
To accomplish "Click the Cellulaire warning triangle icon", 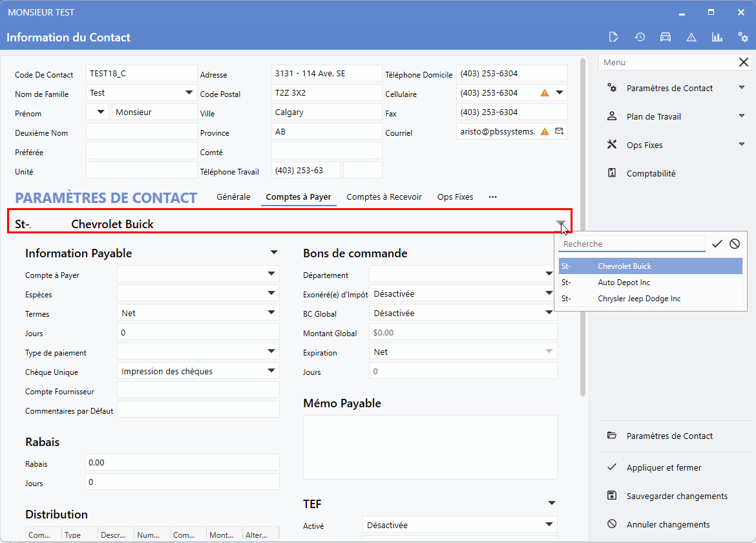I will coord(545,92).
